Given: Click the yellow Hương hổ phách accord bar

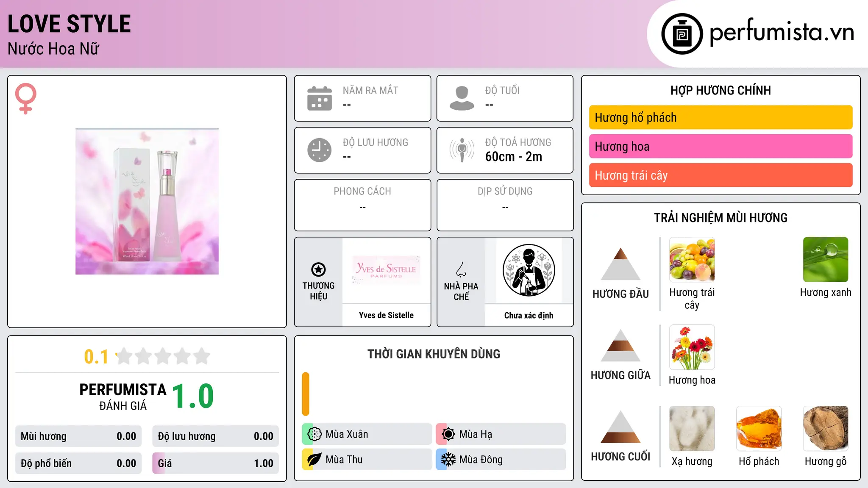Looking at the screenshot, I should (x=721, y=117).
